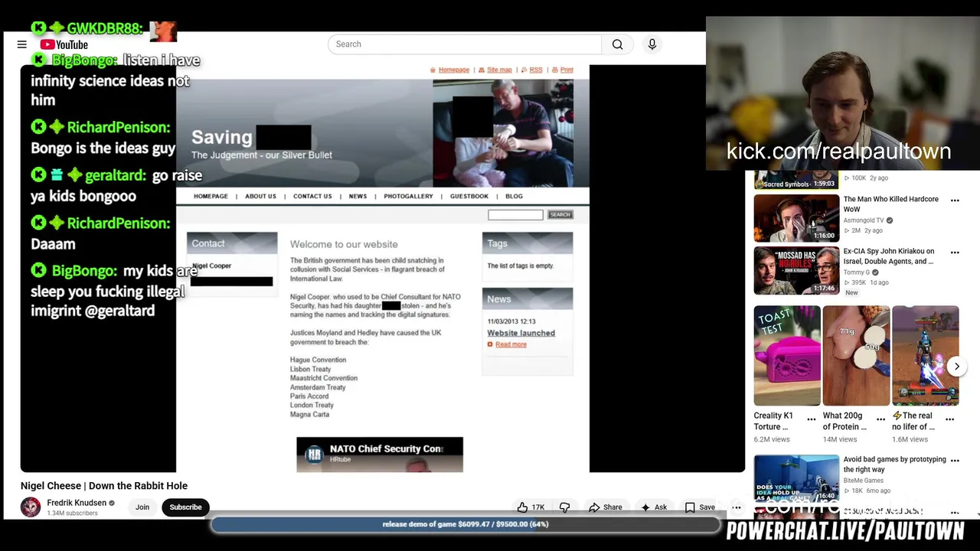
Task: Click RichardPenison's 'Bongo is the ideas guy' message
Action: coord(103,148)
